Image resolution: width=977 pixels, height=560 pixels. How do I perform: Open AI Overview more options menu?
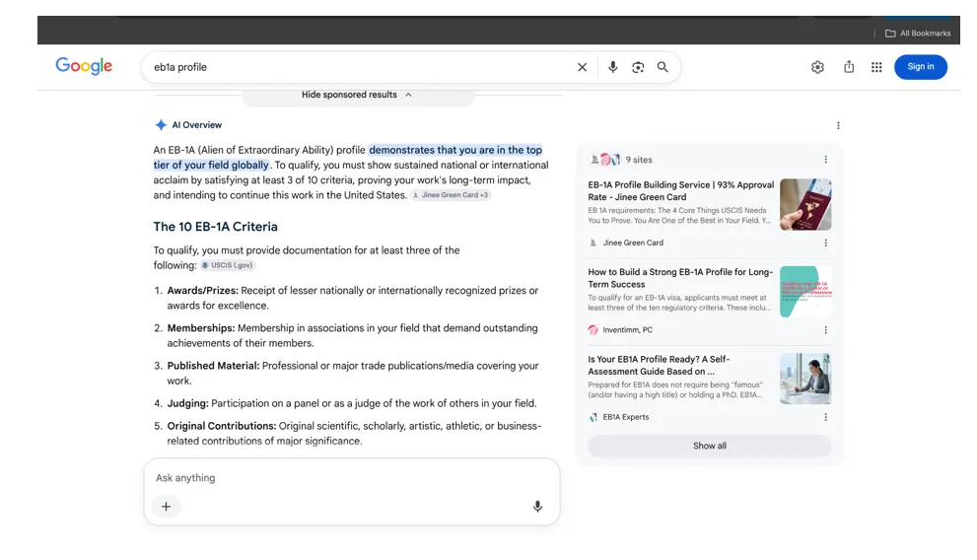tap(838, 125)
